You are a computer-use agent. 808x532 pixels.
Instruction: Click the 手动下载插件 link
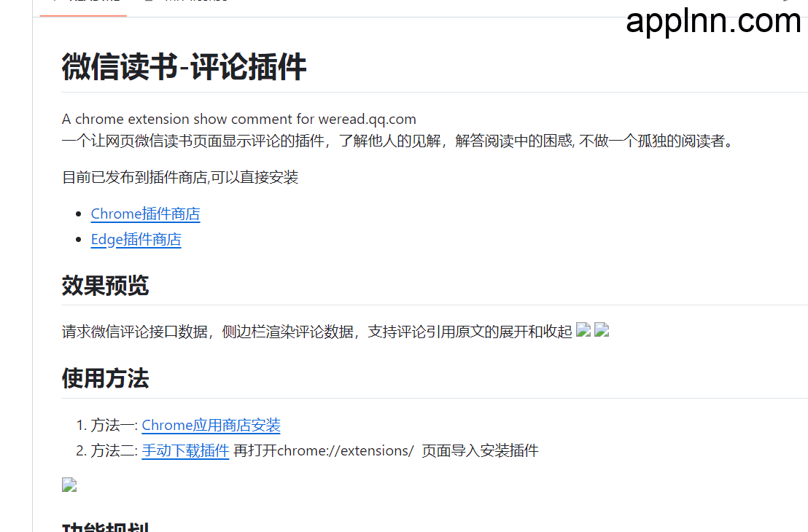pyautogui.click(x=185, y=450)
